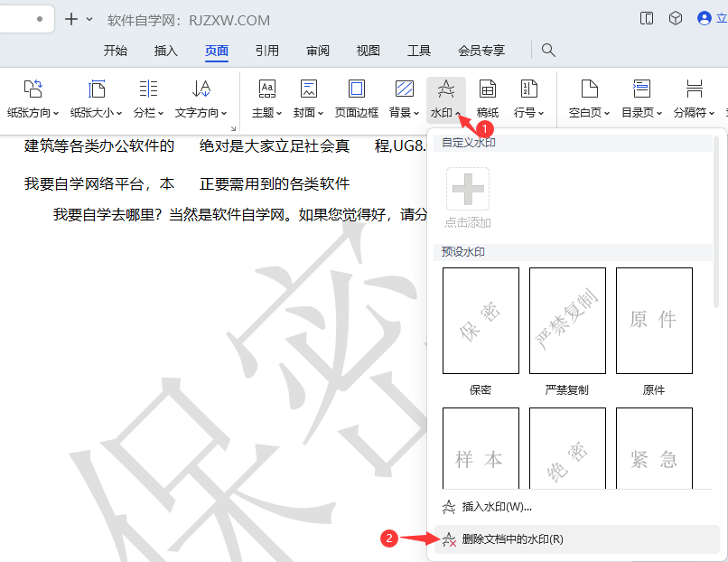Click the 点击添加 label
The height and width of the screenshot is (562, 728).
[x=468, y=223]
